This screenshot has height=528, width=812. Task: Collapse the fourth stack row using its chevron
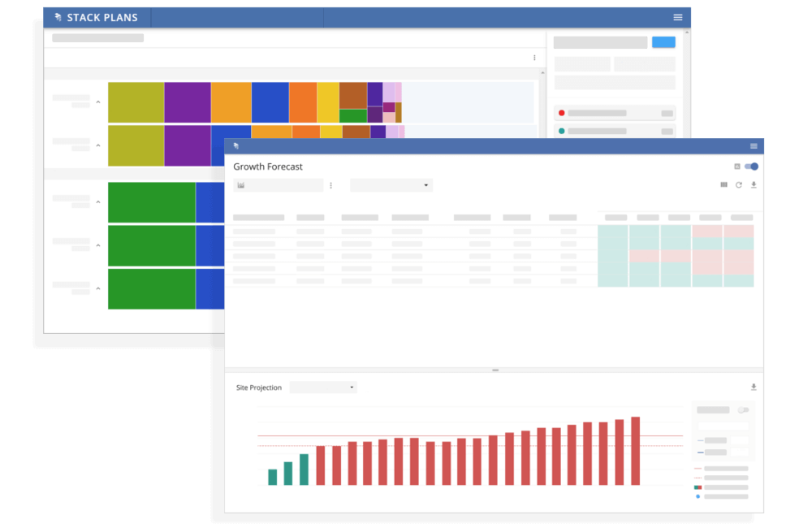98,245
